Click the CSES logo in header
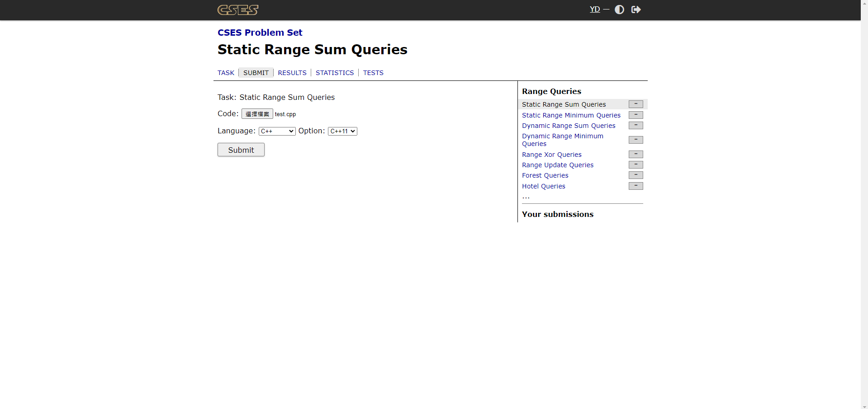This screenshot has width=868, height=409. pos(238,10)
